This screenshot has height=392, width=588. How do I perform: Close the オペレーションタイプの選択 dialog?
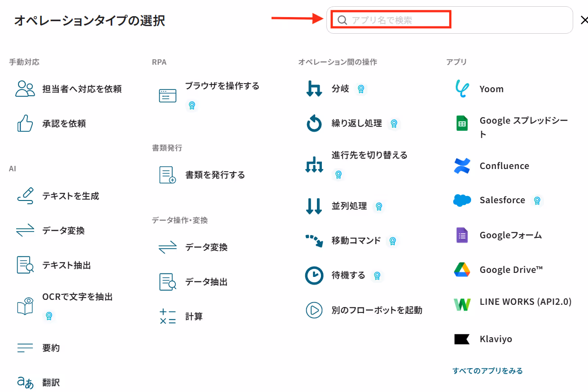[584, 20]
